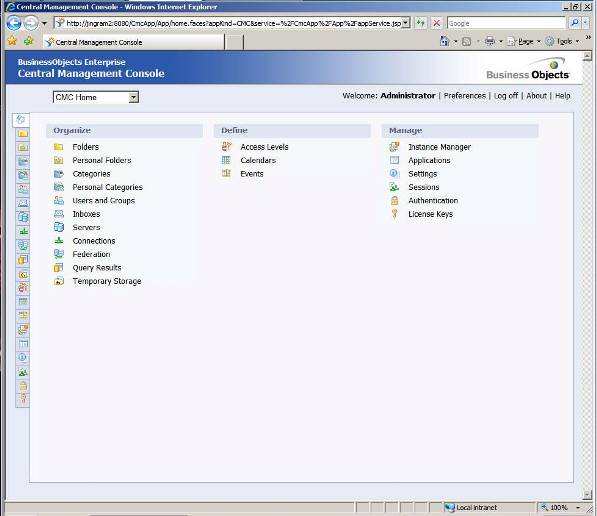The image size is (597, 516).
Task: Select the Categories icon in the left sidebar
Action: click(x=23, y=161)
